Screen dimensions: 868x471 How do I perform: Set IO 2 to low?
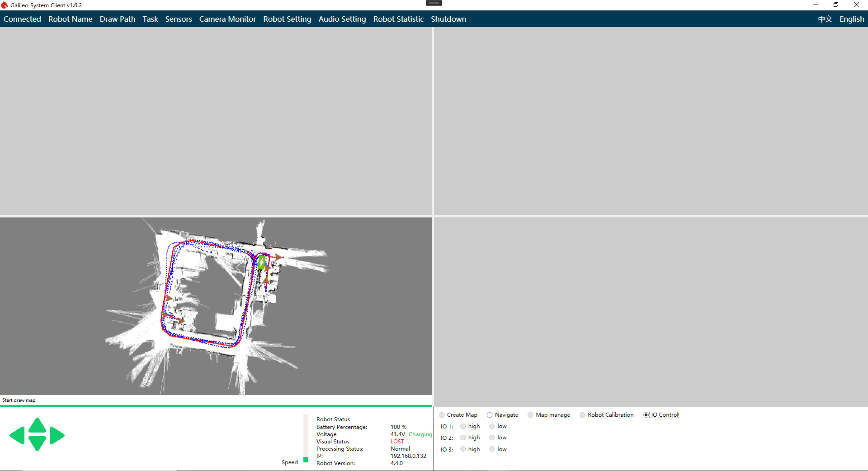492,438
